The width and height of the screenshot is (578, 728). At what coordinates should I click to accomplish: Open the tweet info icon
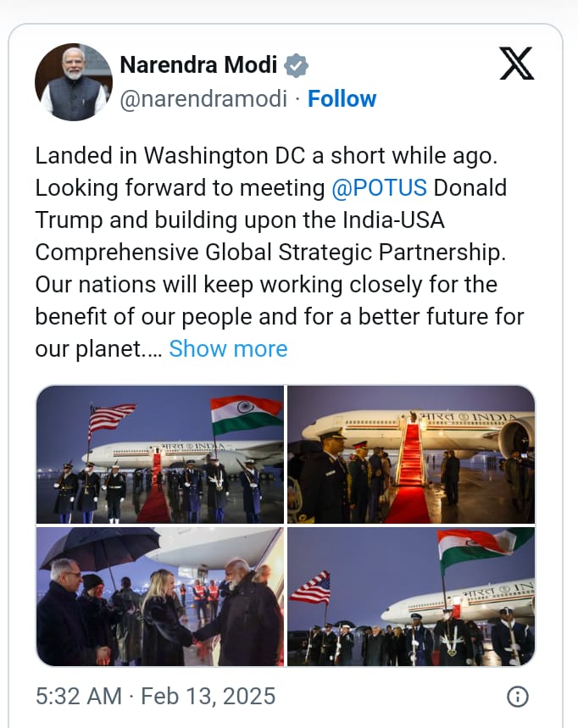pyautogui.click(x=517, y=697)
